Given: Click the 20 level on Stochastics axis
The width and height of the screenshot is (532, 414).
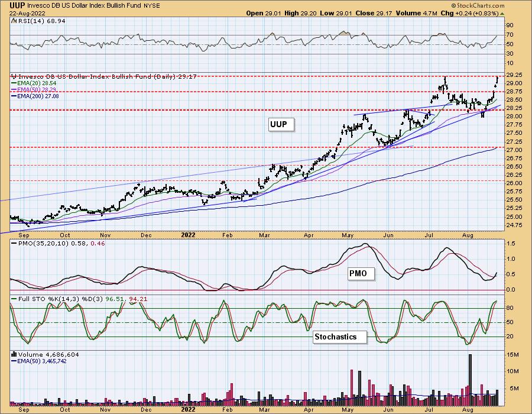Looking at the screenshot, I should click(510, 337).
